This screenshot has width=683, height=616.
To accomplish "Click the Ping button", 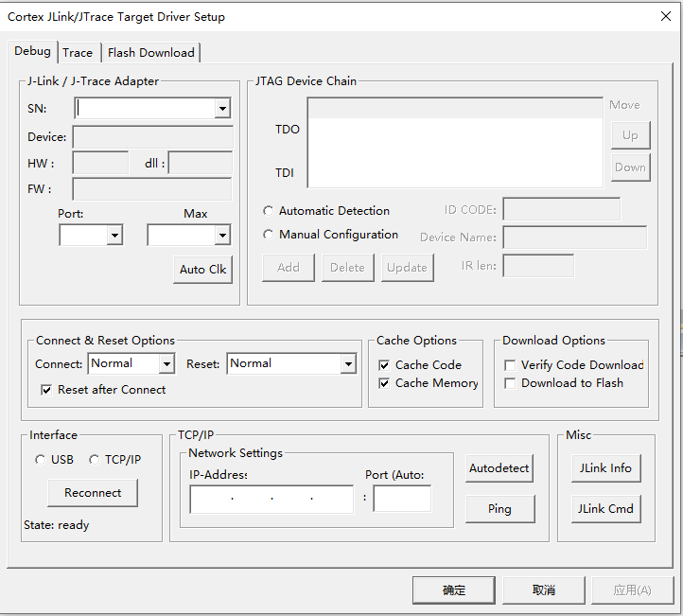I will point(500,509).
